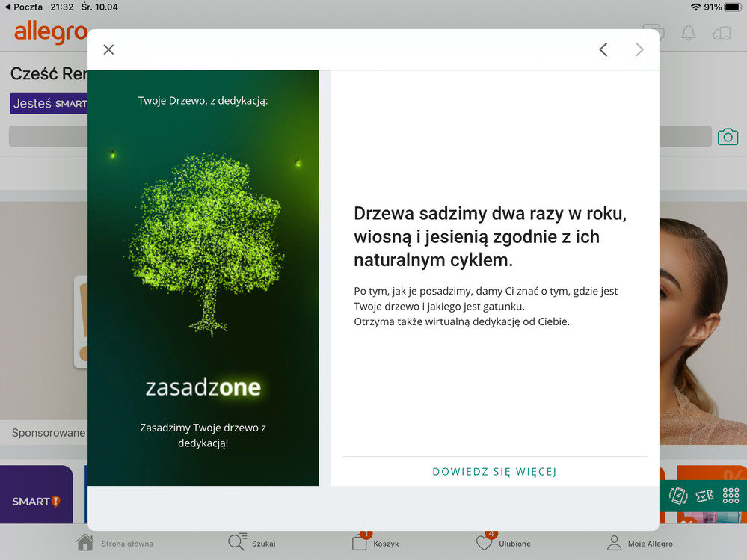Tap 'Zasadzimy Twoje drzewo z dedykacją!' text
This screenshot has width=747, height=560.
[x=203, y=435]
